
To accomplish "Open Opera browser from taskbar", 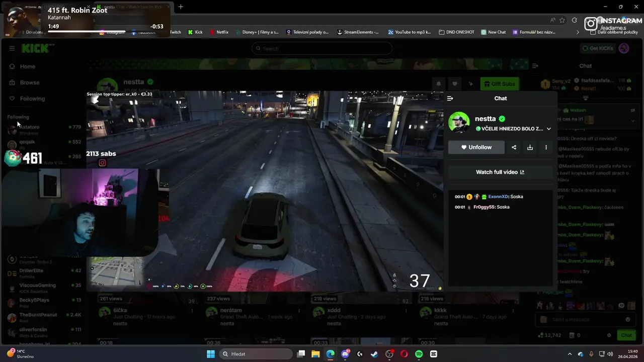I will [404, 354].
